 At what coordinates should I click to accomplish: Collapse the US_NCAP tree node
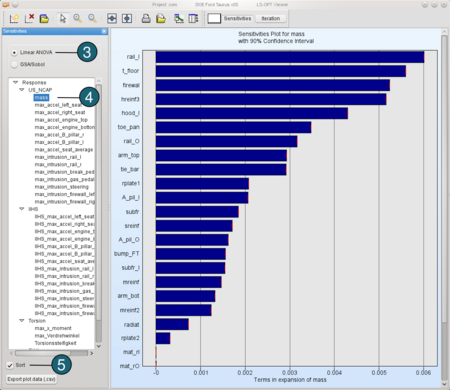(x=22, y=90)
